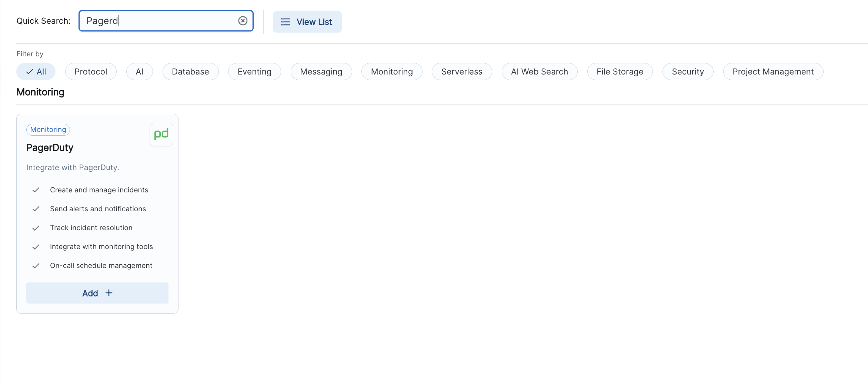Click 'On-call schedule management' text

(101, 265)
